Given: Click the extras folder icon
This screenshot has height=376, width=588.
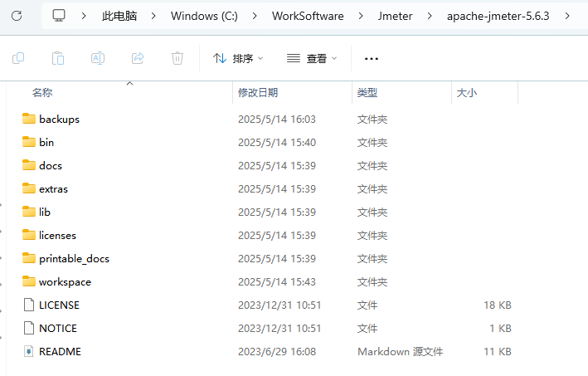Looking at the screenshot, I should click(x=29, y=188).
